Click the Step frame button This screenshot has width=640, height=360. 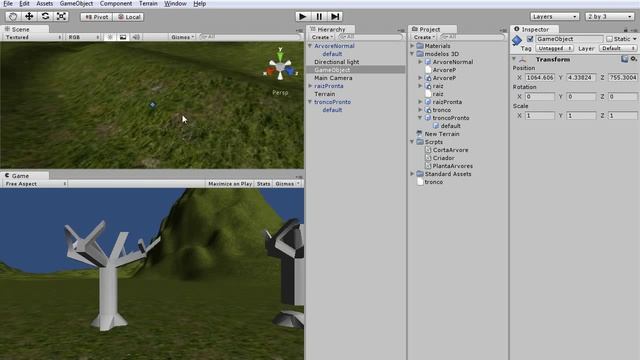tap(335, 16)
